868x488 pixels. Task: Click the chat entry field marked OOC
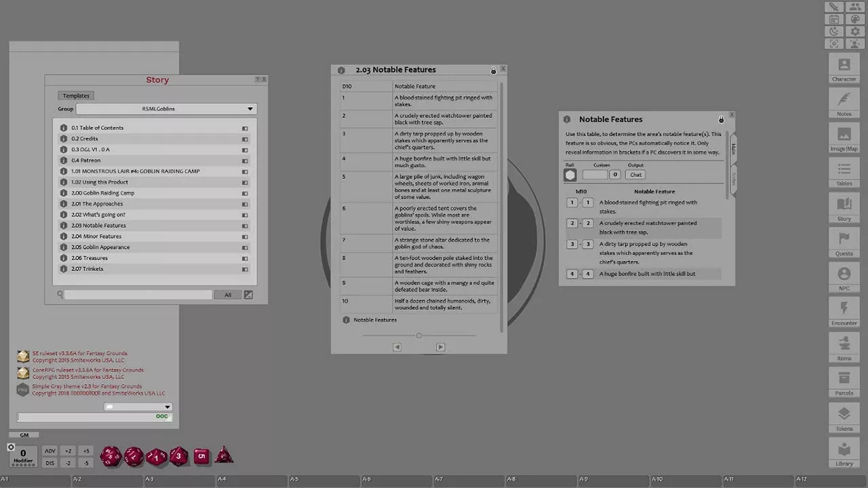point(94,417)
